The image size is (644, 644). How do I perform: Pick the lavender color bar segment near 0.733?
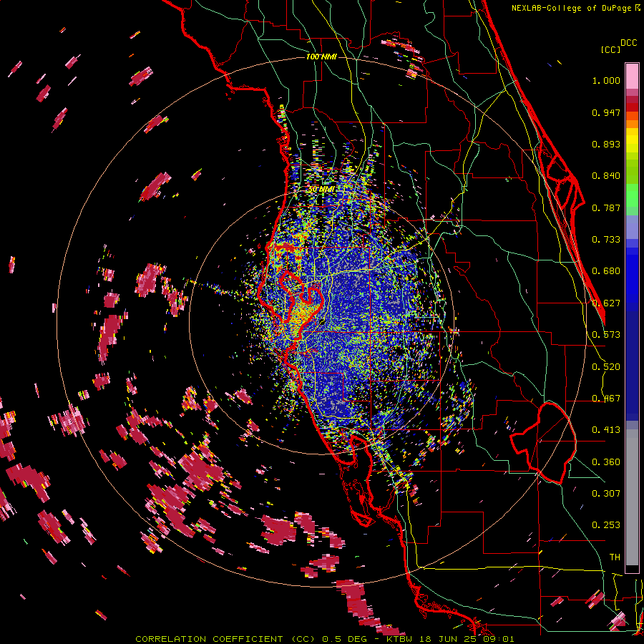632,227
